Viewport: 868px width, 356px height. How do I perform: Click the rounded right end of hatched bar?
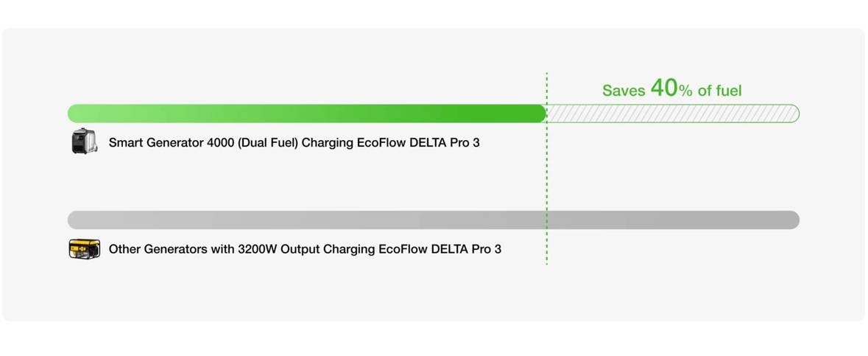[x=793, y=113]
